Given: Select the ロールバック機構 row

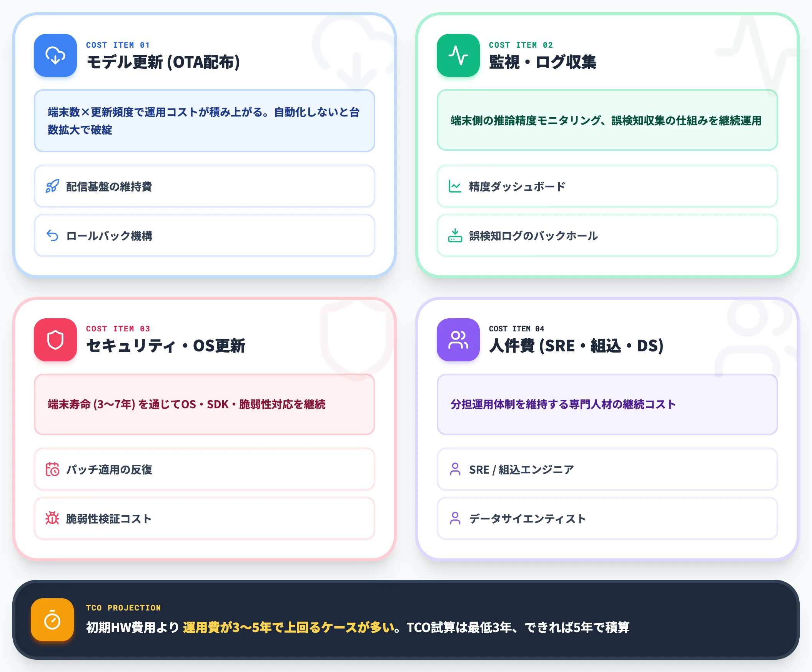Looking at the screenshot, I should (x=205, y=236).
